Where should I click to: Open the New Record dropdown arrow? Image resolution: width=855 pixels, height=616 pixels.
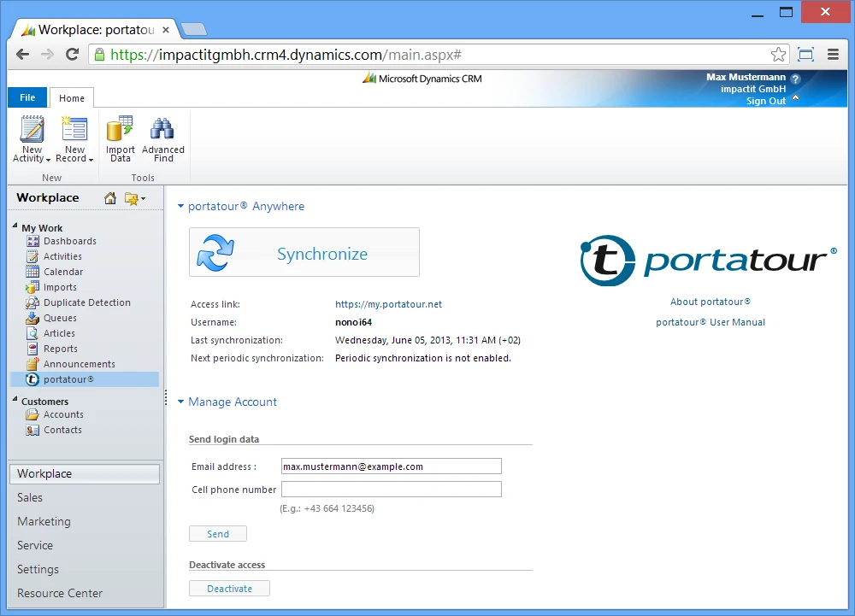tap(91, 160)
